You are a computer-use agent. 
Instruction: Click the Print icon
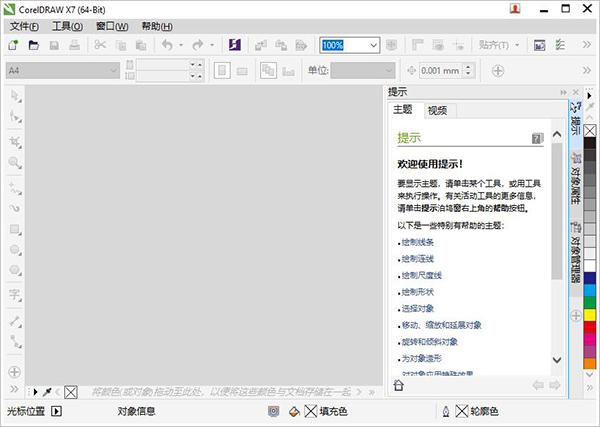[74, 45]
